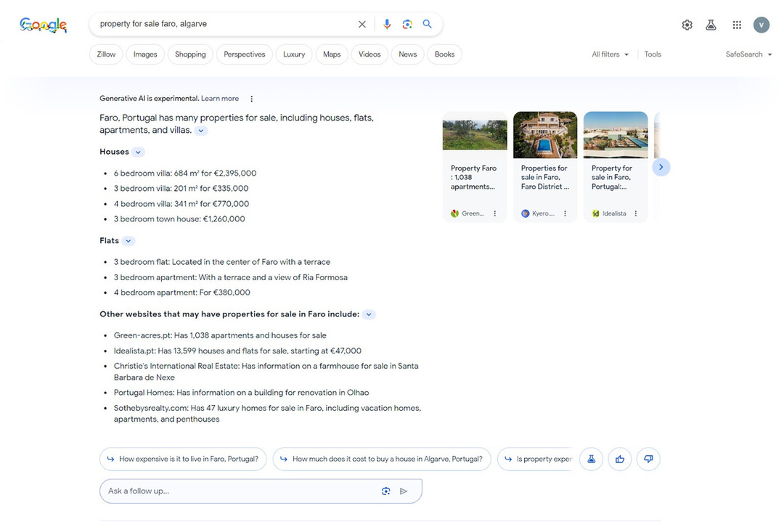Open the Kyero properties source card image
The height and width of the screenshot is (532, 784).
pyautogui.click(x=545, y=135)
